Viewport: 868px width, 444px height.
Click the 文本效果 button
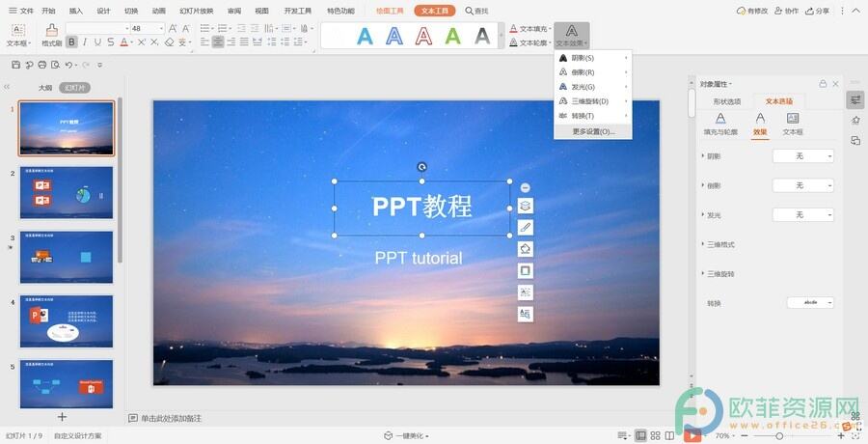pos(572,36)
